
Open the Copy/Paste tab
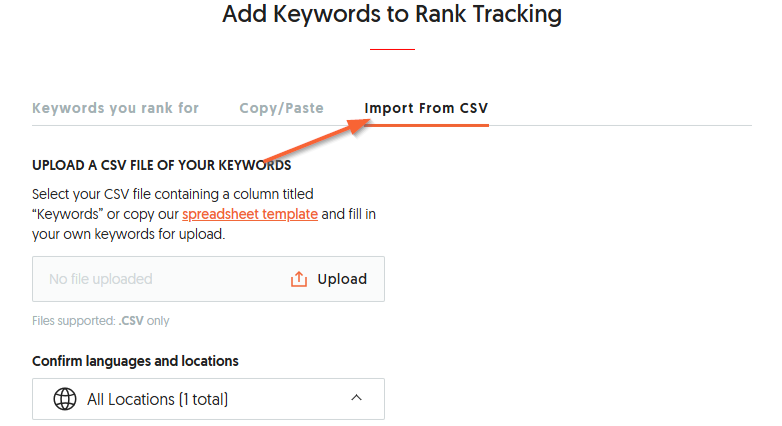(281, 108)
